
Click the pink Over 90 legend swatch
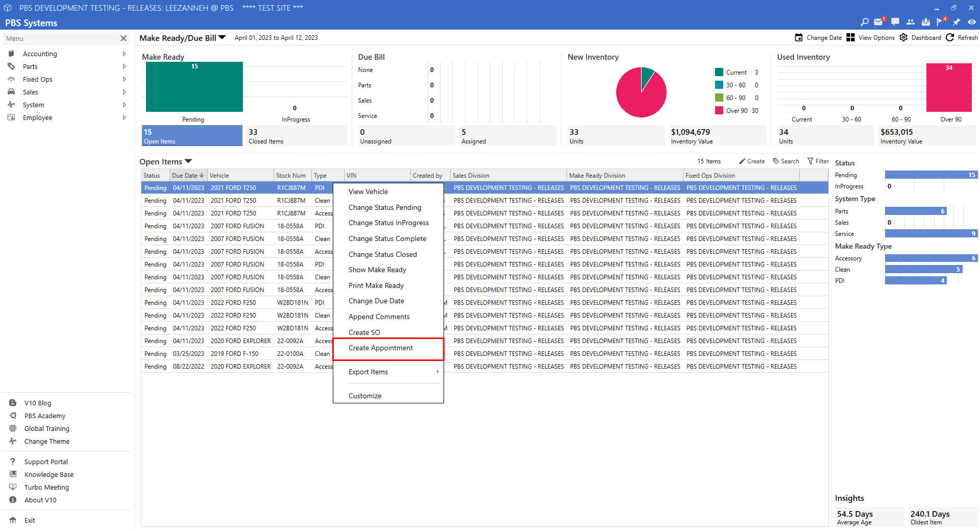[719, 110]
